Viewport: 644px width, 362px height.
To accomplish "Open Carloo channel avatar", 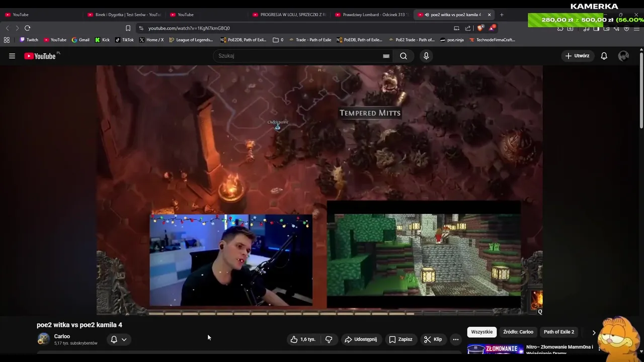I will pyautogui.click(x=44, y=339).
